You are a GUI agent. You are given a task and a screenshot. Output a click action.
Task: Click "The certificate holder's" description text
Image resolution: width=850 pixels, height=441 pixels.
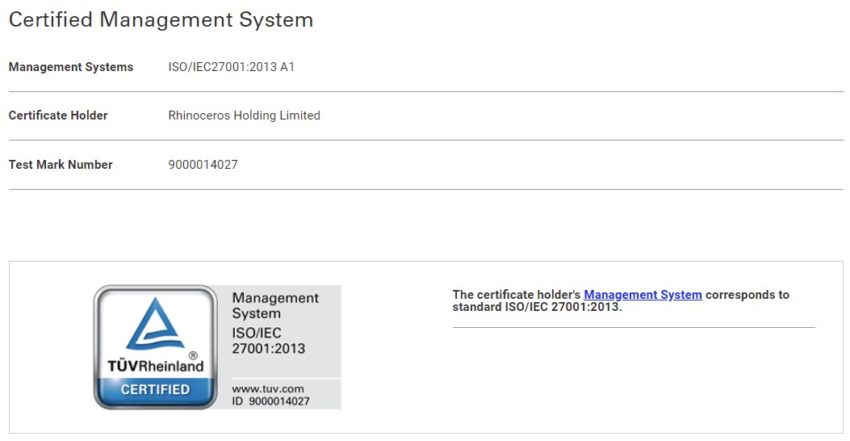coord(516,295)
